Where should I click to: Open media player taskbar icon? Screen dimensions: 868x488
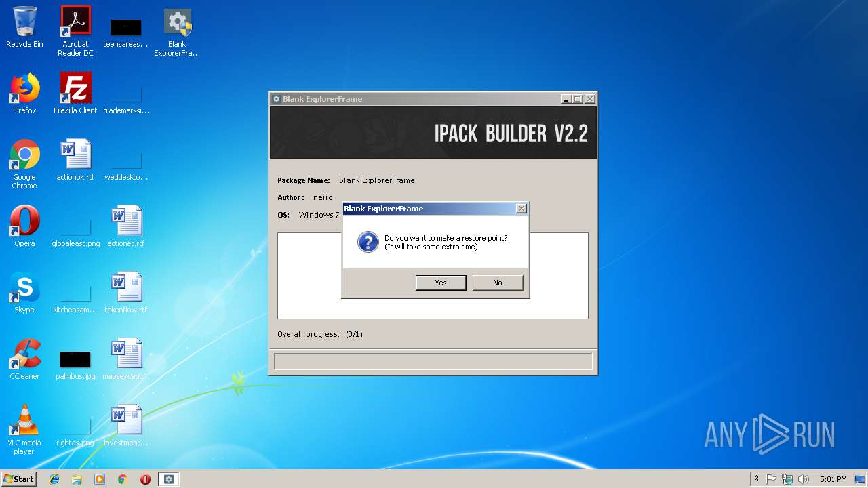tap(100, 479)
